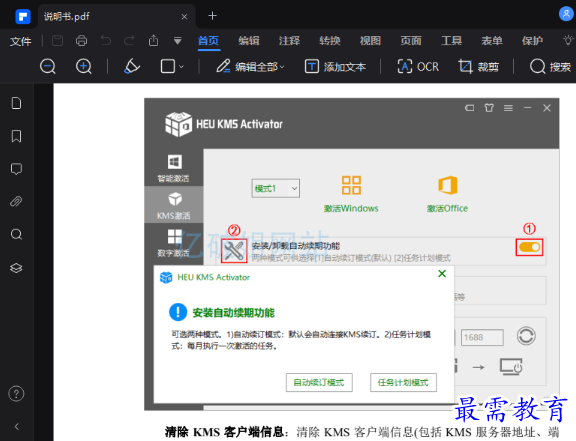Viewport: 576px width, 441px height.
Task: Click the computer power monitor icon
Action: 511,367
